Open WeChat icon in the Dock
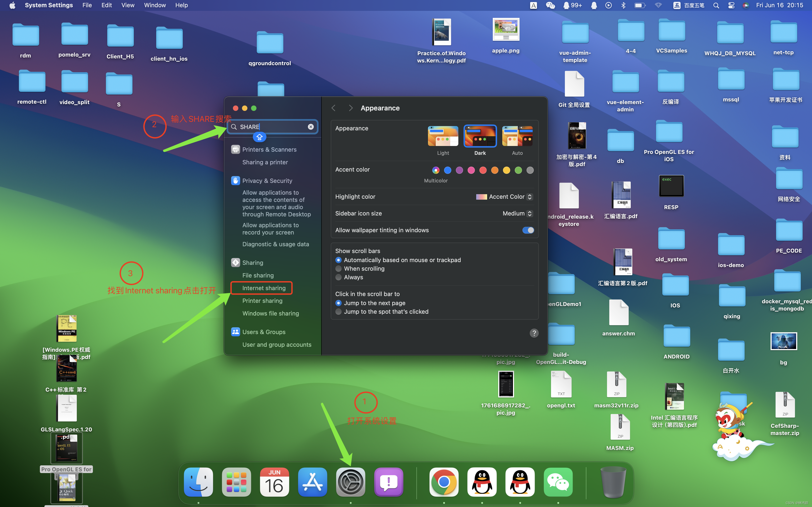The height and width of the screenshot is (507, 812). 558,482
